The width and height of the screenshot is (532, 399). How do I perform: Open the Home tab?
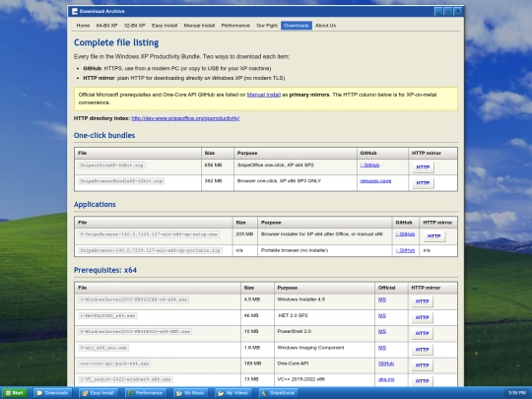[x=83, y=26]
